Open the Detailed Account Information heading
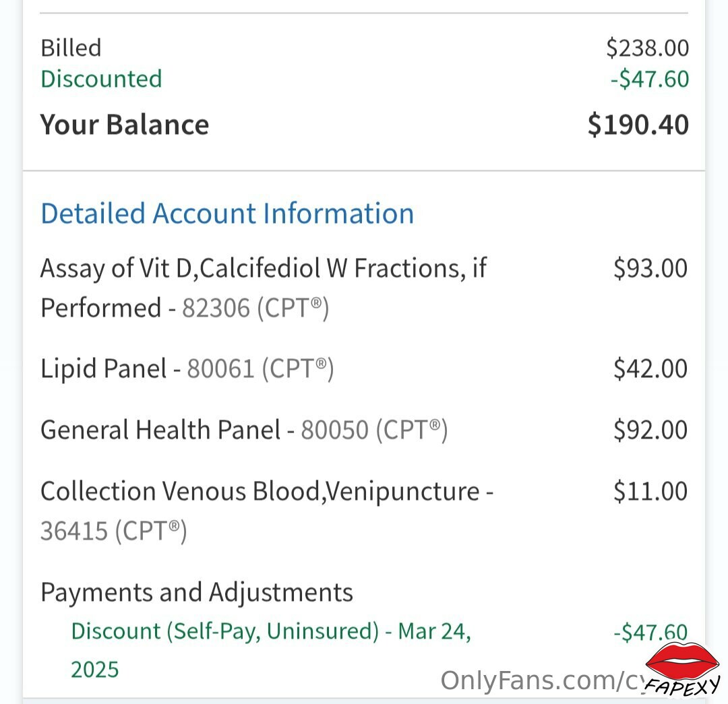This screenshot has height=704, width=728. pyautogui.click(x=228, y=214)
